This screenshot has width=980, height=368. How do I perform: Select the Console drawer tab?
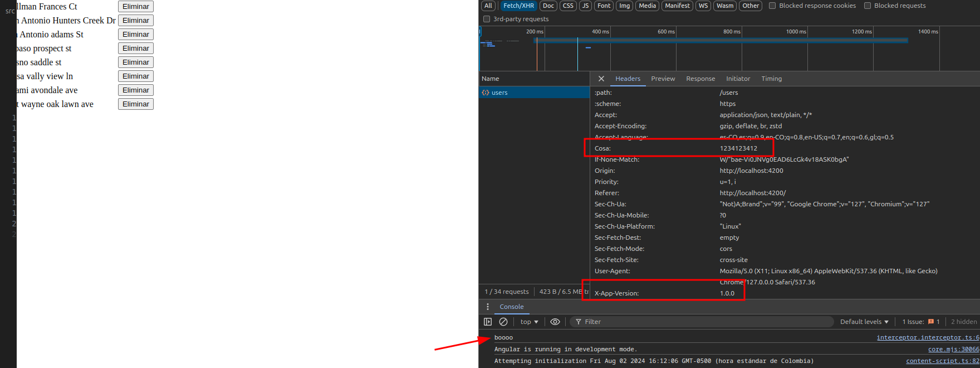point(512,307)
